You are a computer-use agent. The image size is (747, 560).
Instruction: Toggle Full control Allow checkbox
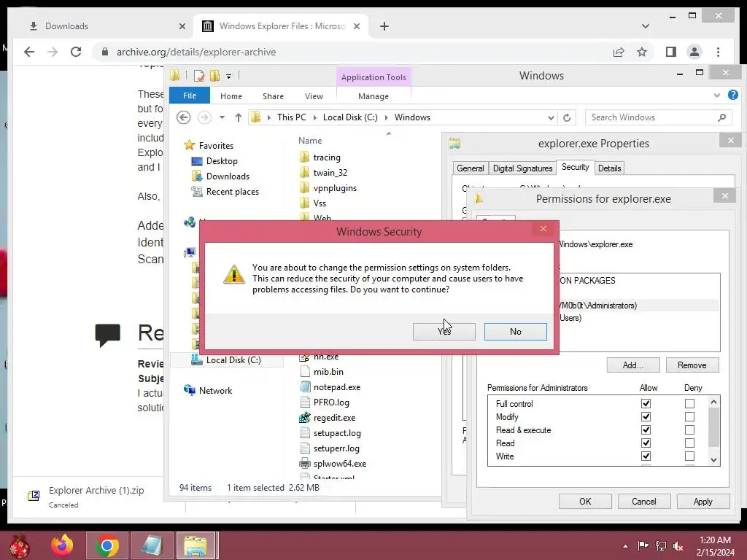[646, 404]
